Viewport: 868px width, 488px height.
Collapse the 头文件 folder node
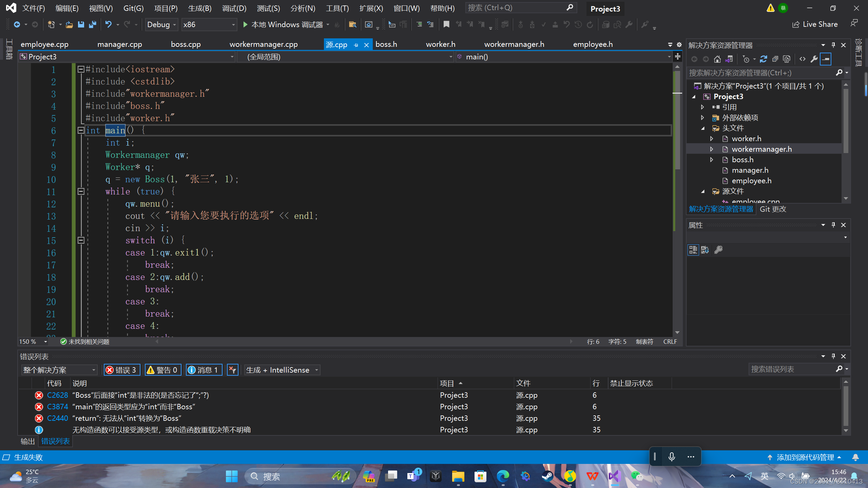coord(702,128)
